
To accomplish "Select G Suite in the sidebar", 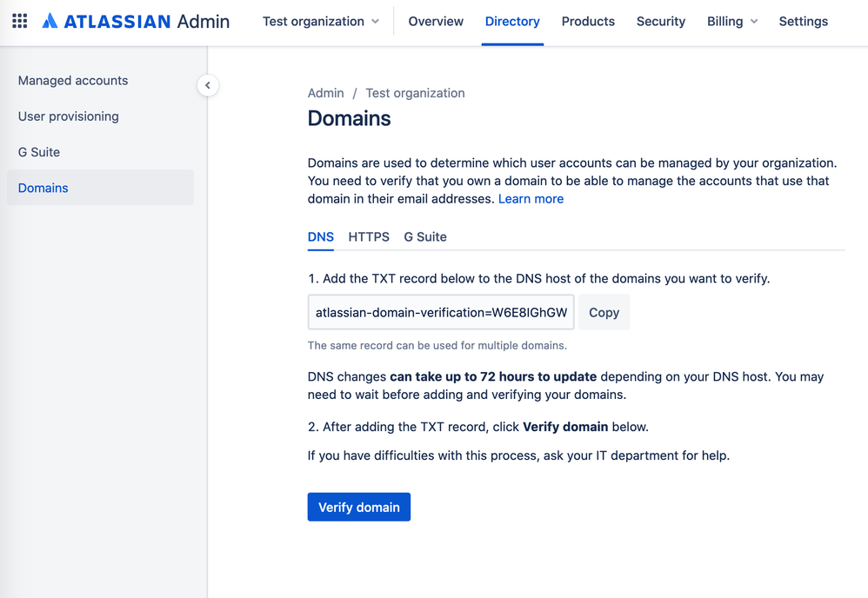I will tap(100, 151).
